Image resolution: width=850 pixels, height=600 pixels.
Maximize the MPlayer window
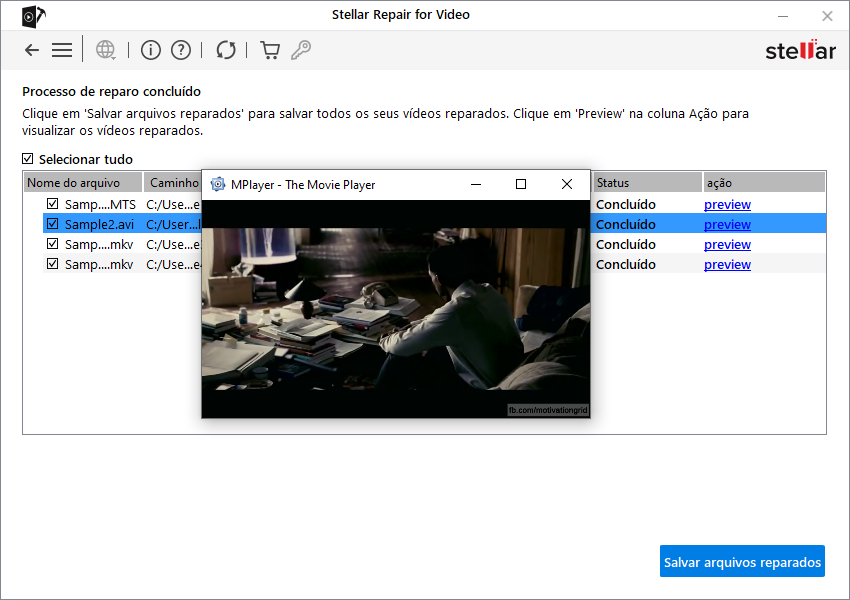click(520, 184)
